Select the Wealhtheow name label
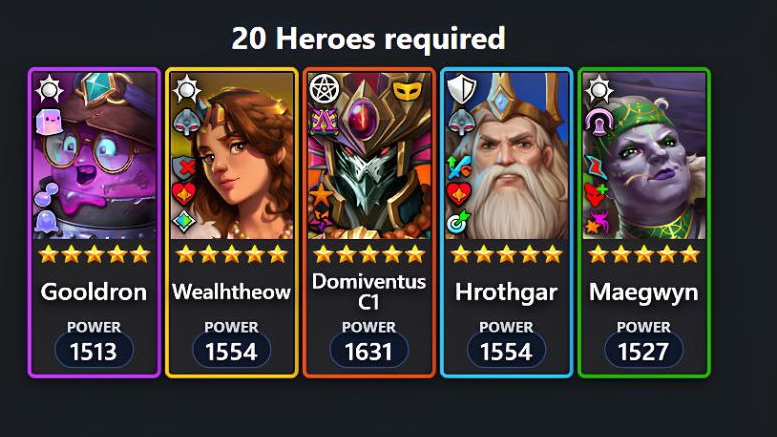The image size is (777, 437). 231,292
